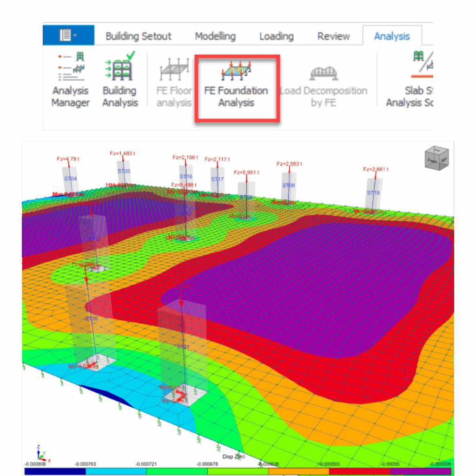Click the purple swatch in displacement legend
The image size is (476, 476).
click(421, 471)
